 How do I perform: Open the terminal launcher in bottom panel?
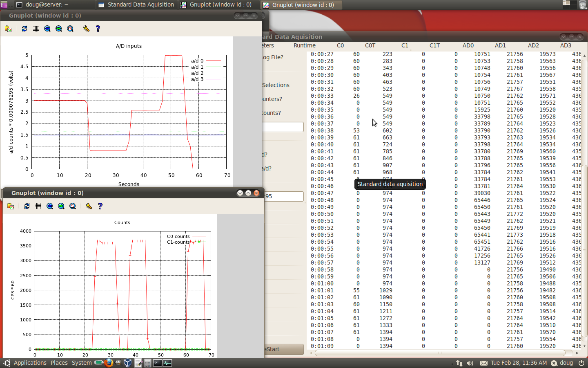point(158,363)
